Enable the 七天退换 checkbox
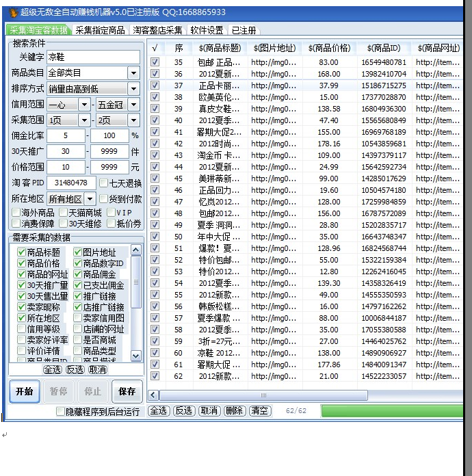Screen dimensions: 472x476 (103, 183)
